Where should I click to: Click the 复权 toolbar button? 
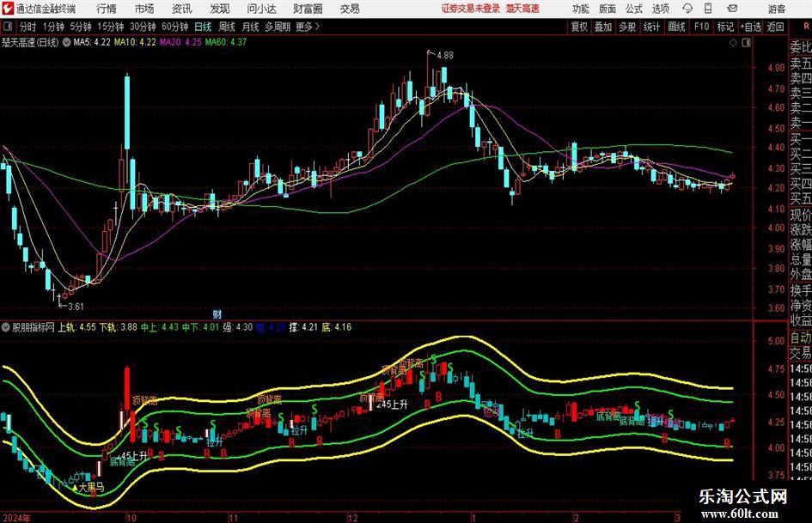click(x=579, y=27)
